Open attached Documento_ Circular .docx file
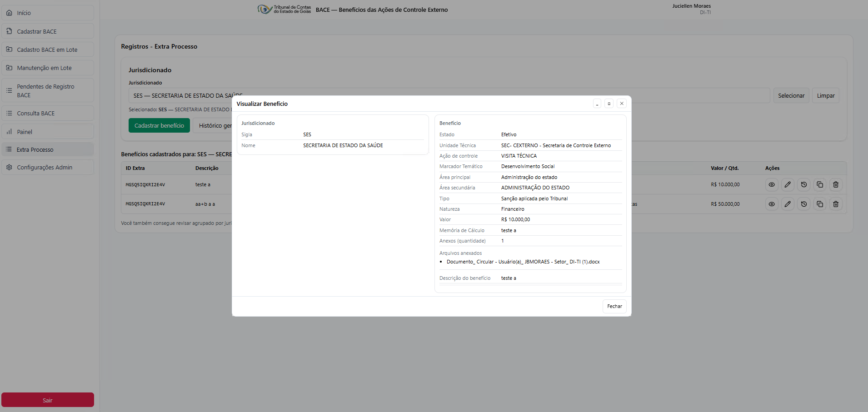Viewport: 868px width, 412px height. (x=523, y=262)
